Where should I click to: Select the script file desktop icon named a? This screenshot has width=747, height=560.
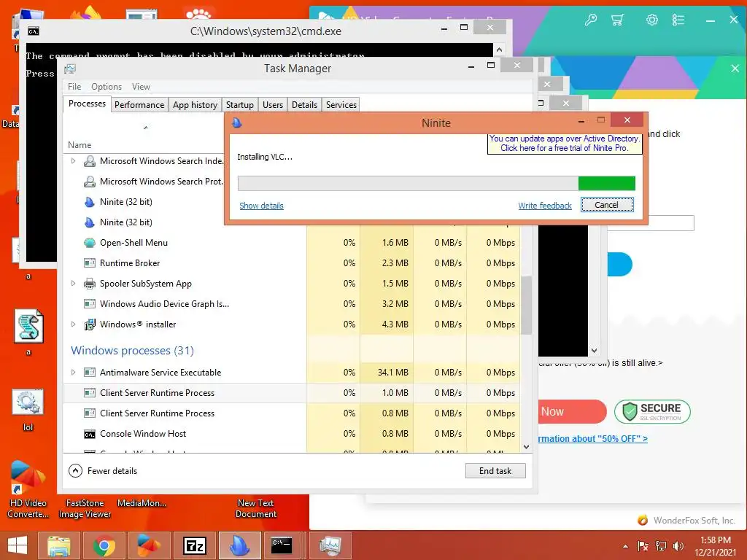pos(28,332)
